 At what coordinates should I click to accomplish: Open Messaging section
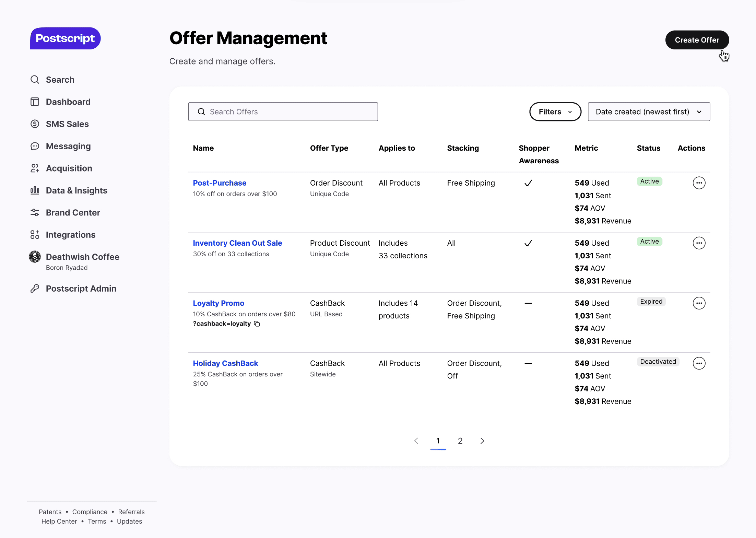[x=68, y=146]
